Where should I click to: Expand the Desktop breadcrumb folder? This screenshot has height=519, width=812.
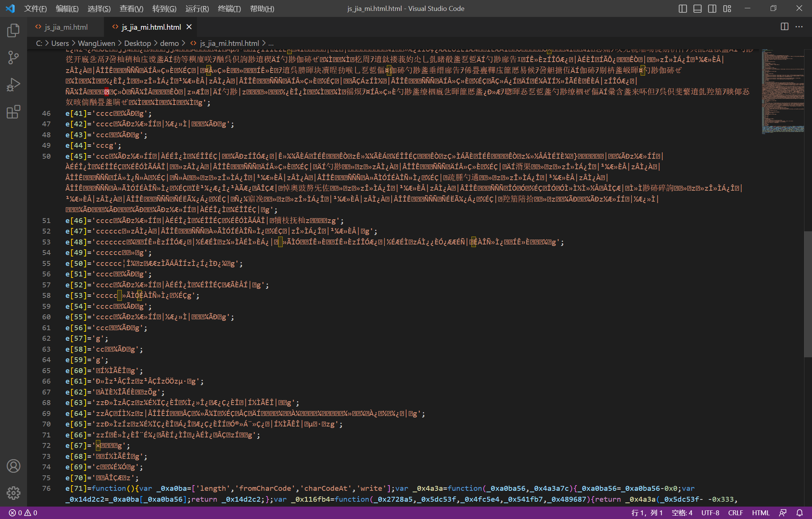point(137,43)
